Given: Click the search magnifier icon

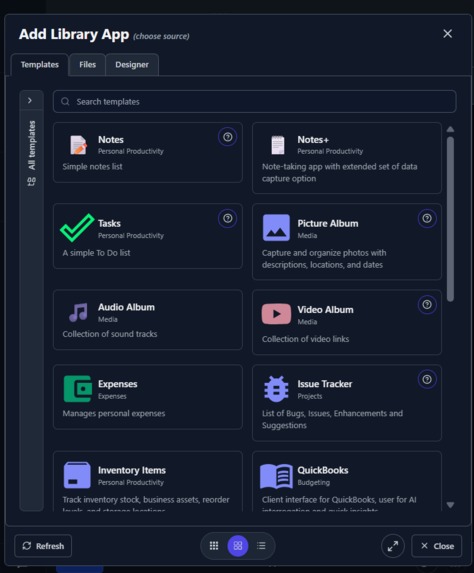Looking at the screenshot, I should click(65, 102).
